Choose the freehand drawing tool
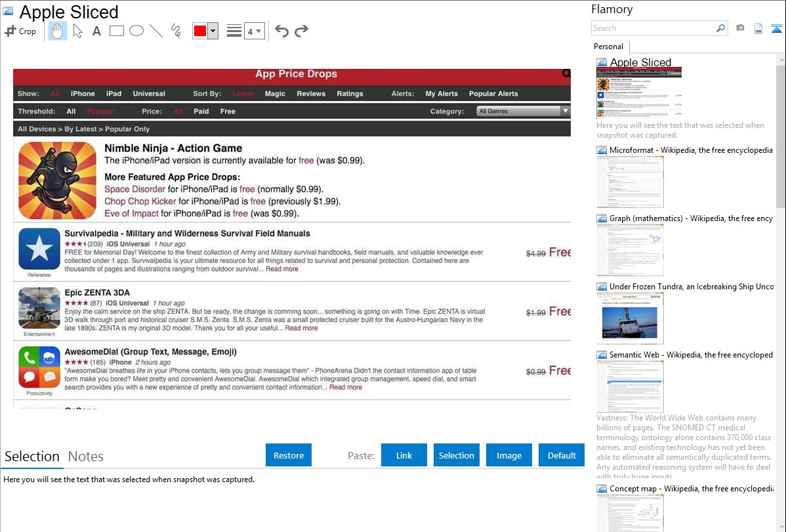 pyautogui.click(x=176, y=31)
